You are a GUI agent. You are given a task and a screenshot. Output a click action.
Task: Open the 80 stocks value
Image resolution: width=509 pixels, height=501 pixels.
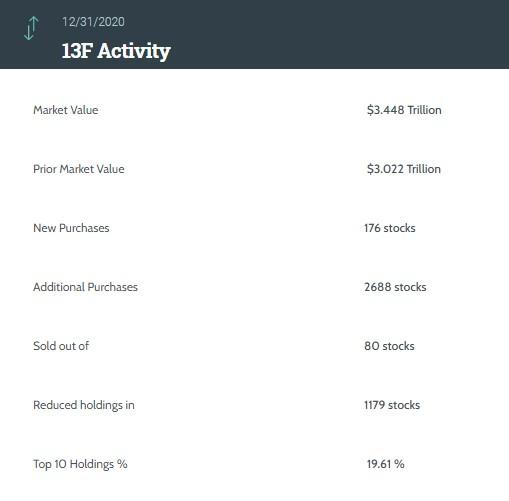pos(389,346)
